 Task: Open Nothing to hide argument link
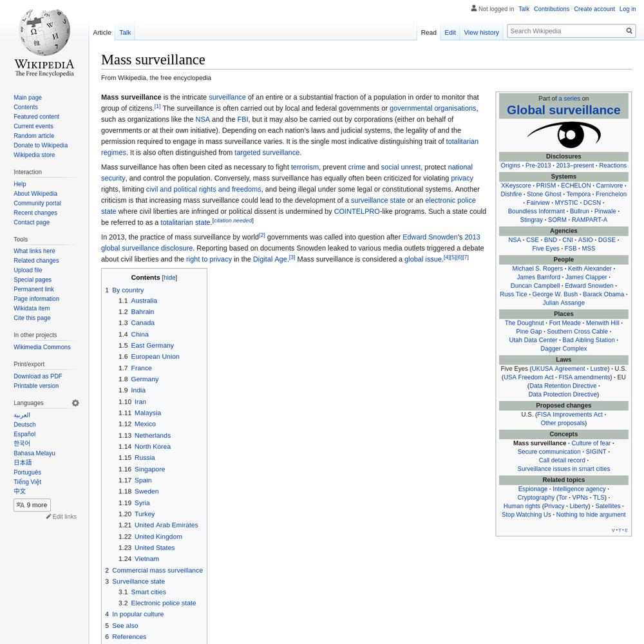point(591,515)
